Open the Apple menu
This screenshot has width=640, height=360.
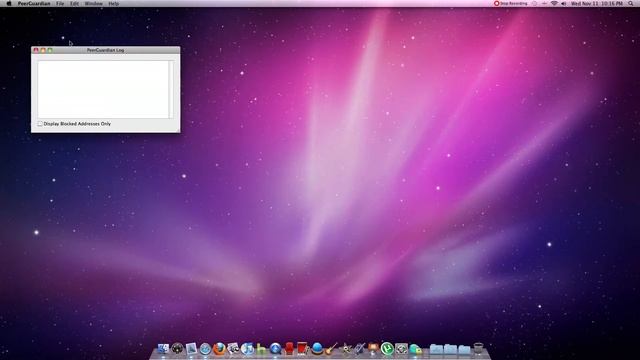click(x=9, y=3)
